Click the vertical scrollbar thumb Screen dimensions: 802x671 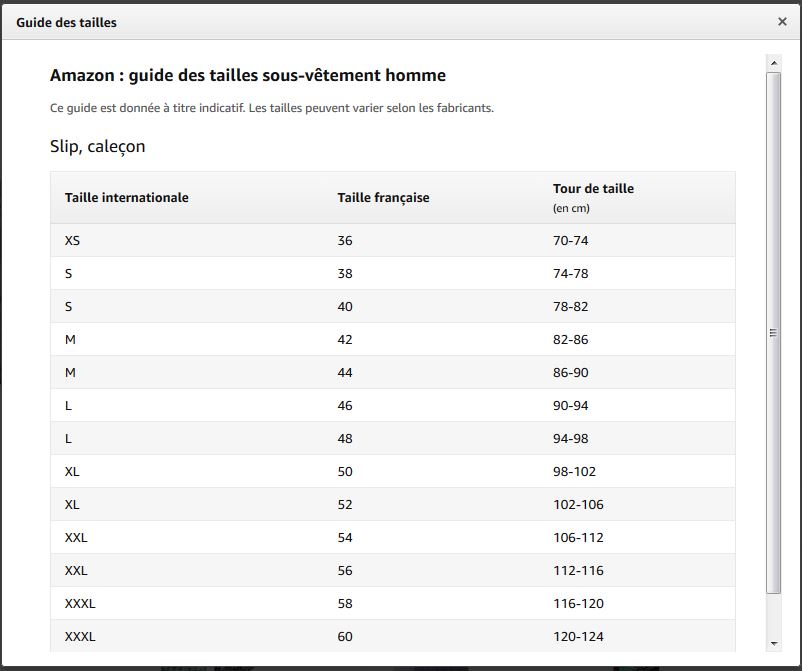click(773, 332)
